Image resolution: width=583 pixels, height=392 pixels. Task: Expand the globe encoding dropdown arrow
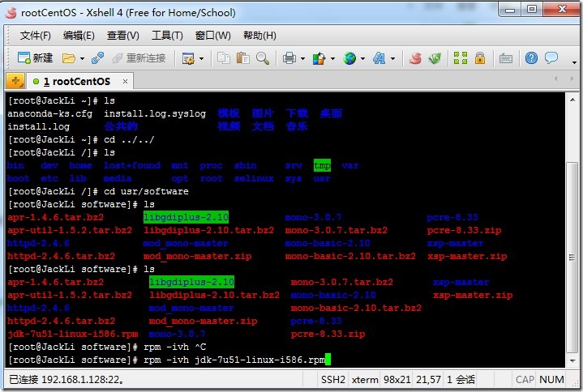pos(363,58)
